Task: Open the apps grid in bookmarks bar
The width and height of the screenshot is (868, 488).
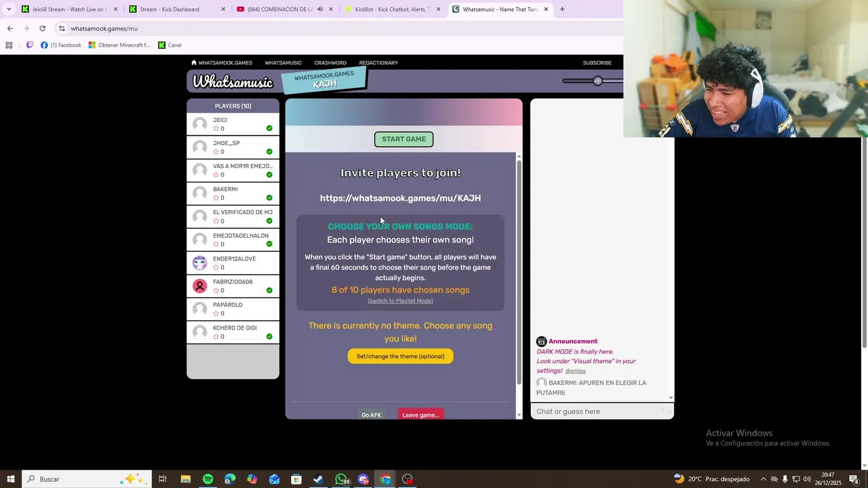Action: 9,45
